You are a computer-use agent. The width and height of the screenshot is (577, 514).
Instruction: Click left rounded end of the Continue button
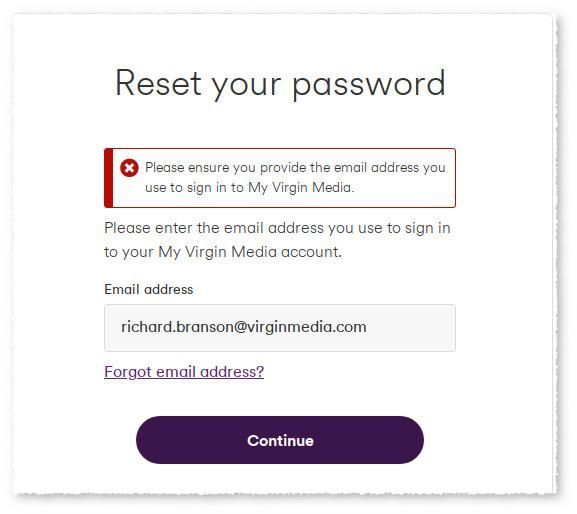point(151,440)
